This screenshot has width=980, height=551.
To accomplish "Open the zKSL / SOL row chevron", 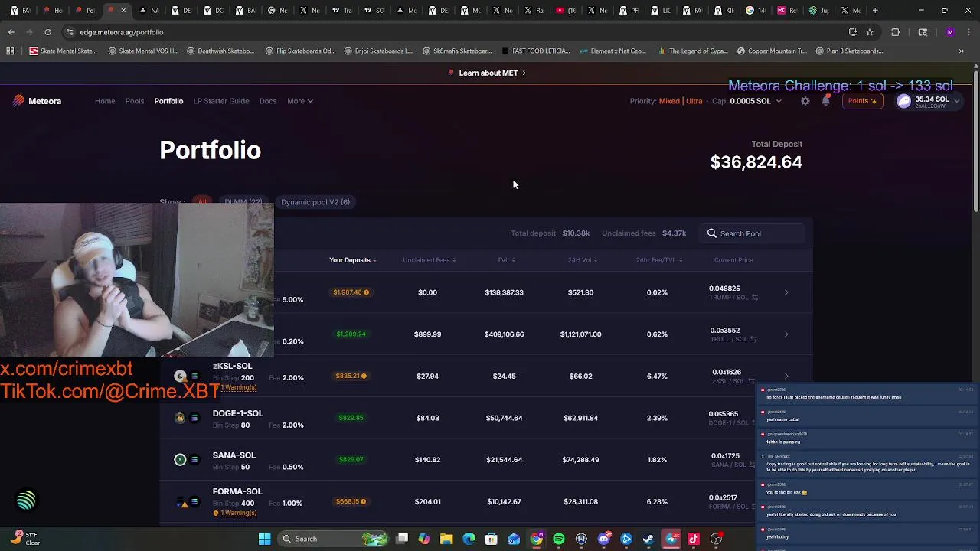I will tap(786, 376).
